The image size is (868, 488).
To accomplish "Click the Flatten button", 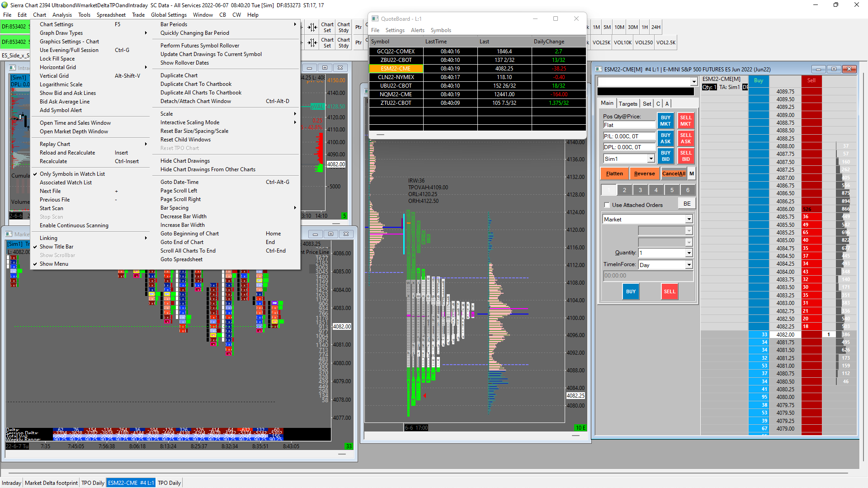I will click(x=614, y=174).
